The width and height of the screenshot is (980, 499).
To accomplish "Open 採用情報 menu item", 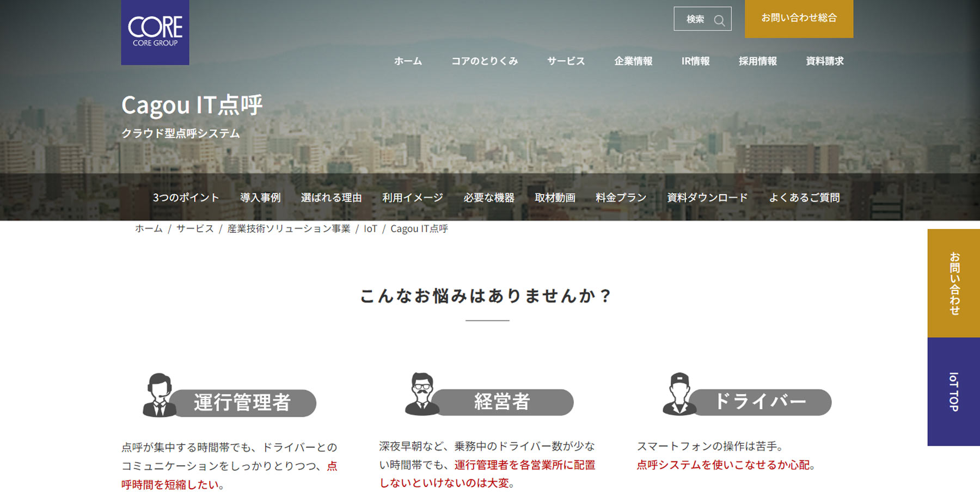I will 757,61.
